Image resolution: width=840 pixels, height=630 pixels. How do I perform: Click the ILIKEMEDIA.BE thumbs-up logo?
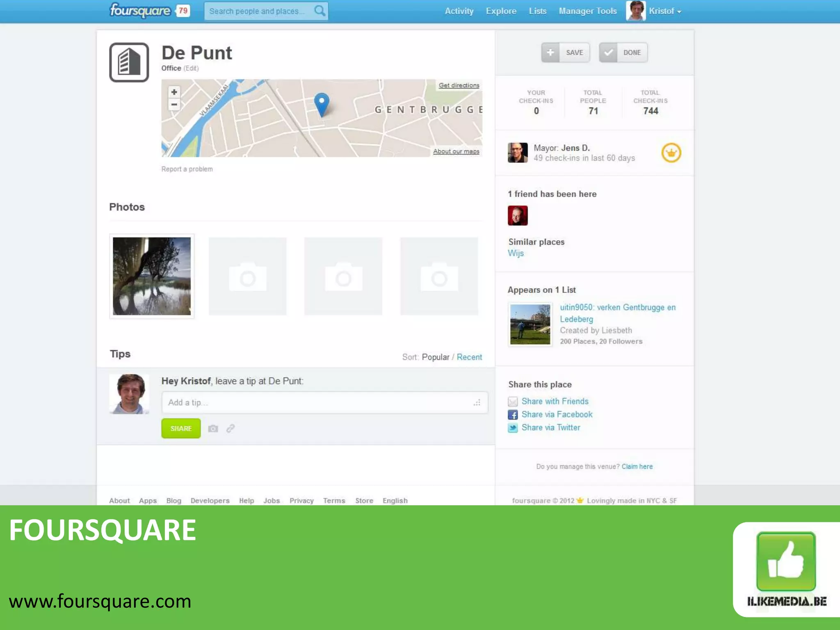pos(786,569)
